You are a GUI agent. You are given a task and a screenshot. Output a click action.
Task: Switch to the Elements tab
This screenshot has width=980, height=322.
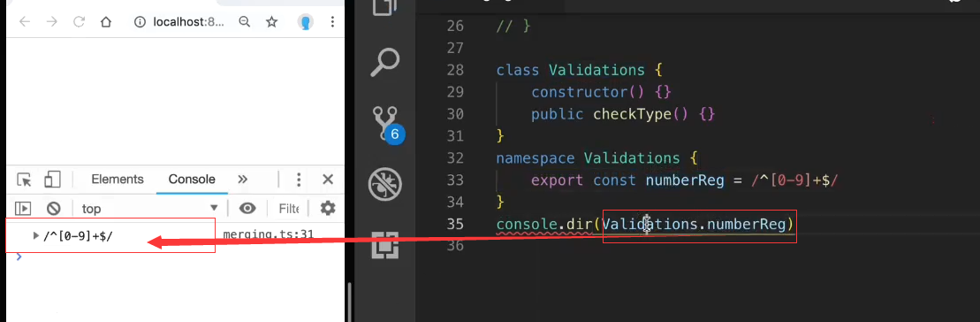click(x=118, y=180)
